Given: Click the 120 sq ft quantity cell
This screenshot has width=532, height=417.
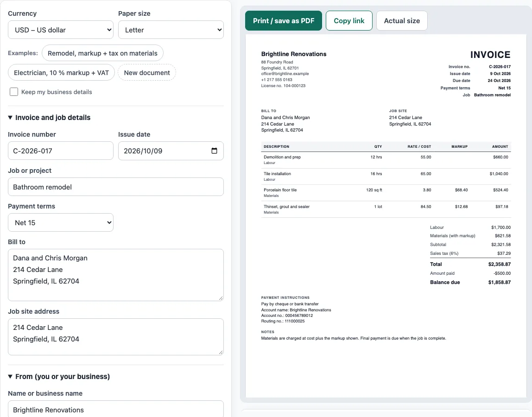Looking at the screenshot, I should (374, 190).
